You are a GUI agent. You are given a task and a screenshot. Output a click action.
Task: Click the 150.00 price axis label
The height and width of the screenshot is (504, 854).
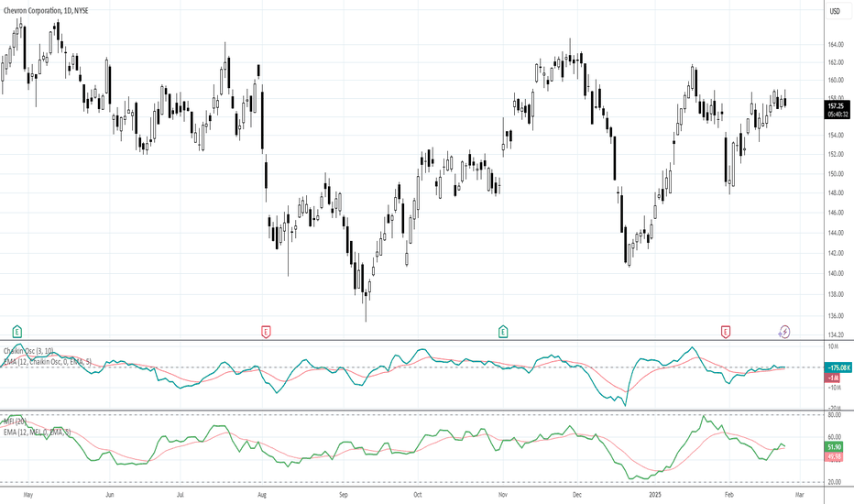click(836, 174)
